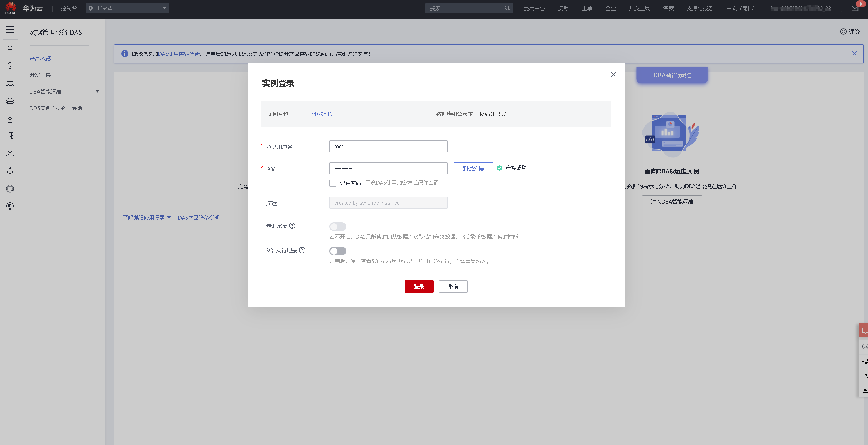This screenshot has height=445, width=868.
Task: Click the hamburger menu icon in the sidebar
Action: point(10,29)
